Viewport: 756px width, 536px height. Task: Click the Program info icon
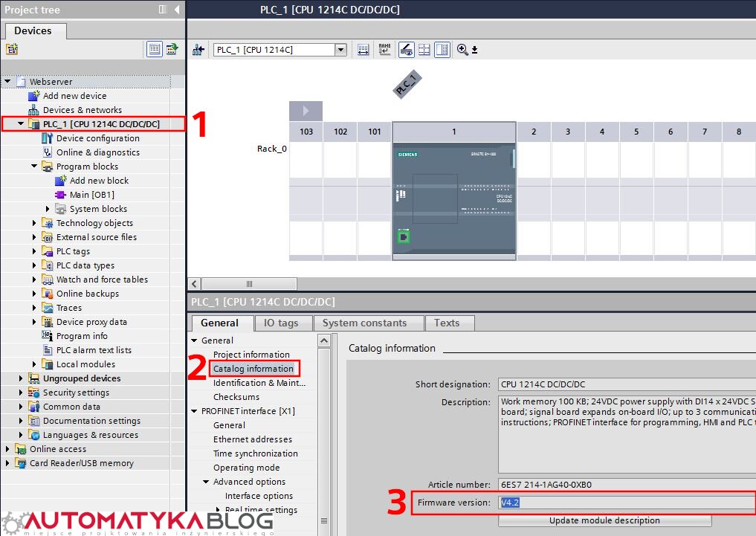pyautogui.click(x=47, y=335)
